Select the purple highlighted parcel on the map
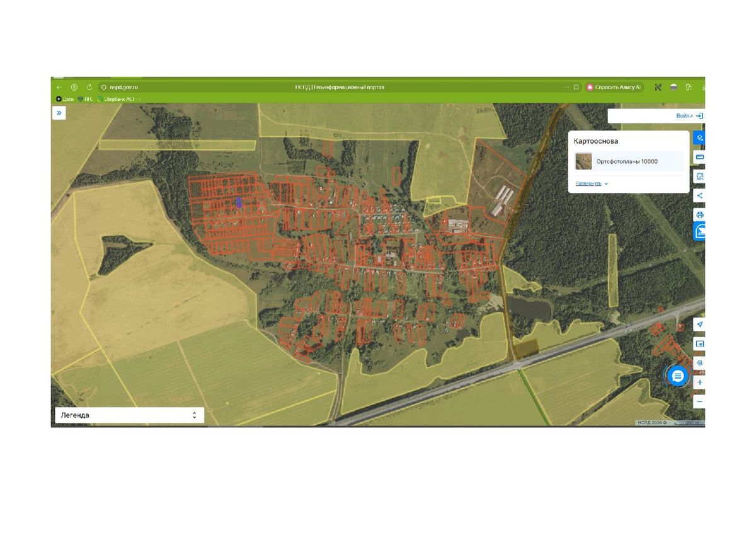756x535 pixels. click(239, 202)
